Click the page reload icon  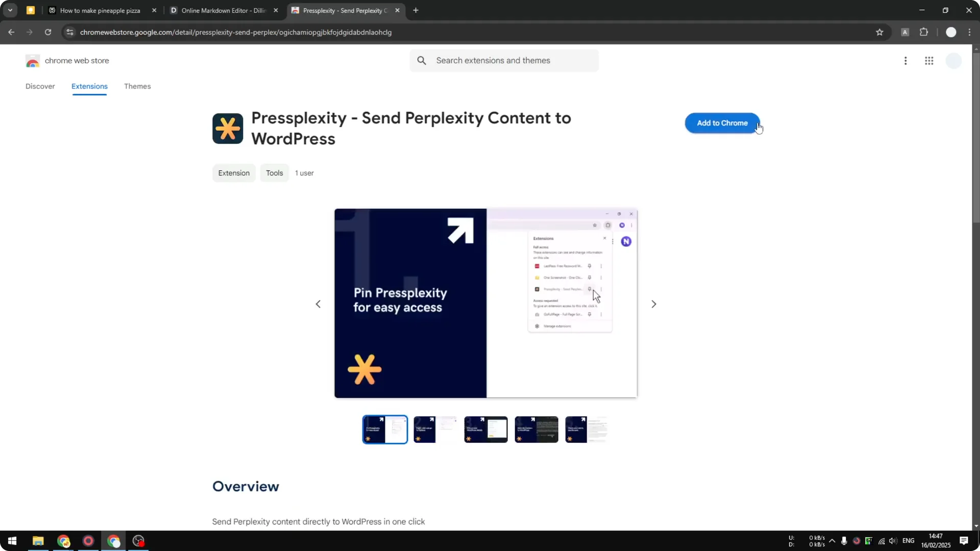click(x=47, y=32)
